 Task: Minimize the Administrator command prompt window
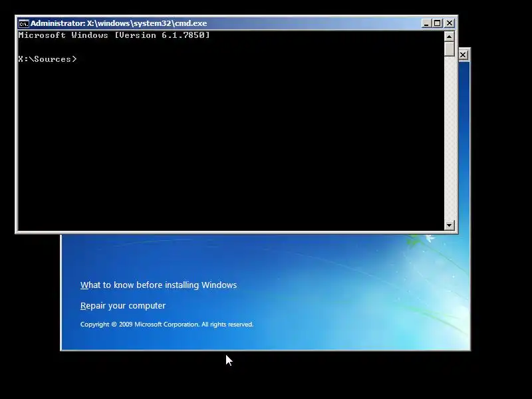[x=426, y=23]
